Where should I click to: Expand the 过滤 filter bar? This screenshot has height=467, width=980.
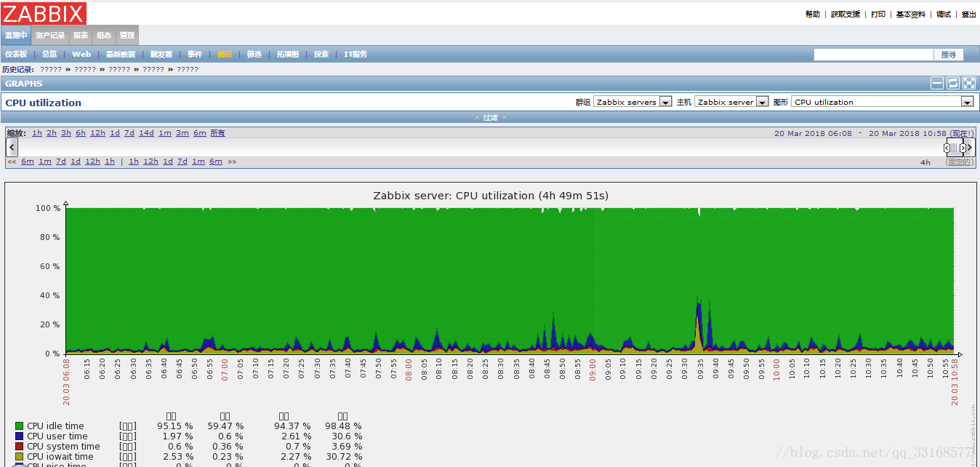[x=490, y=117]
